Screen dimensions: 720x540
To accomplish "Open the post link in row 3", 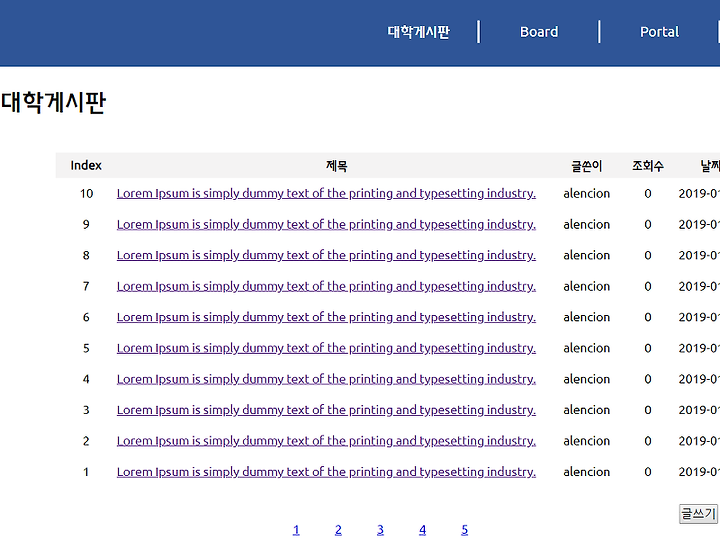I will click(x=326, y=410).
